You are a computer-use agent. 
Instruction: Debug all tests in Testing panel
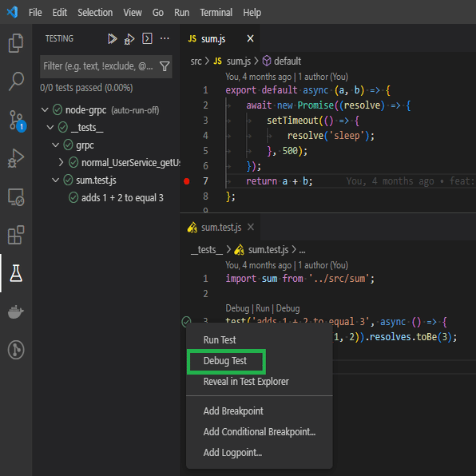tap(129, 39)
